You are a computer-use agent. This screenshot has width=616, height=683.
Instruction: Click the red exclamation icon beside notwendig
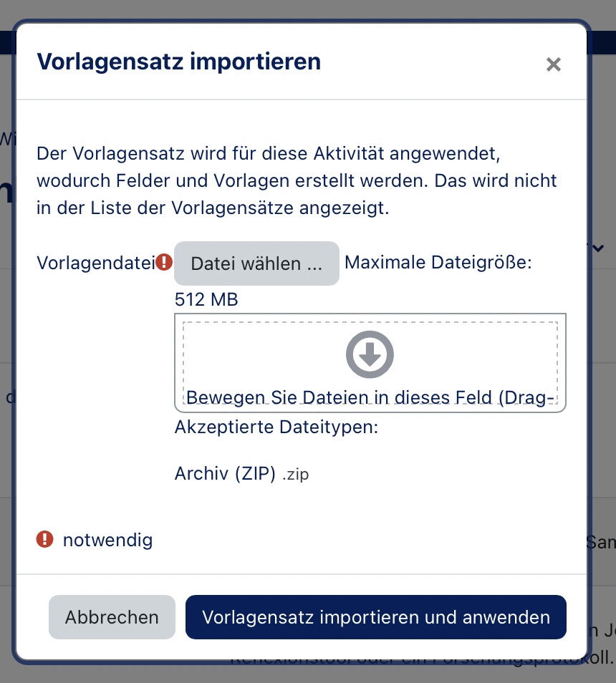(x=45, y=539)
